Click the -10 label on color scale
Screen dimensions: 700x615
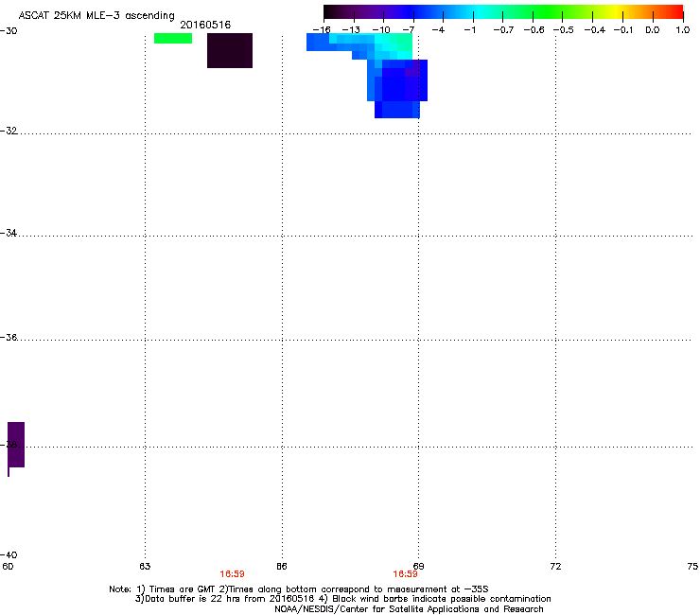[x=381, y=30]
